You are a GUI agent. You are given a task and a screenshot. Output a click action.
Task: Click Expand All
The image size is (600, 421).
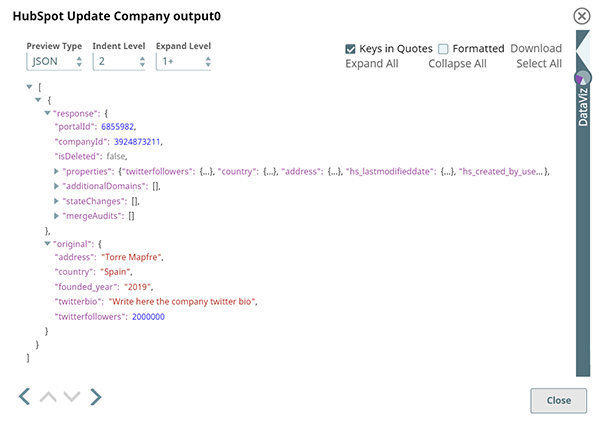point(372,64)
